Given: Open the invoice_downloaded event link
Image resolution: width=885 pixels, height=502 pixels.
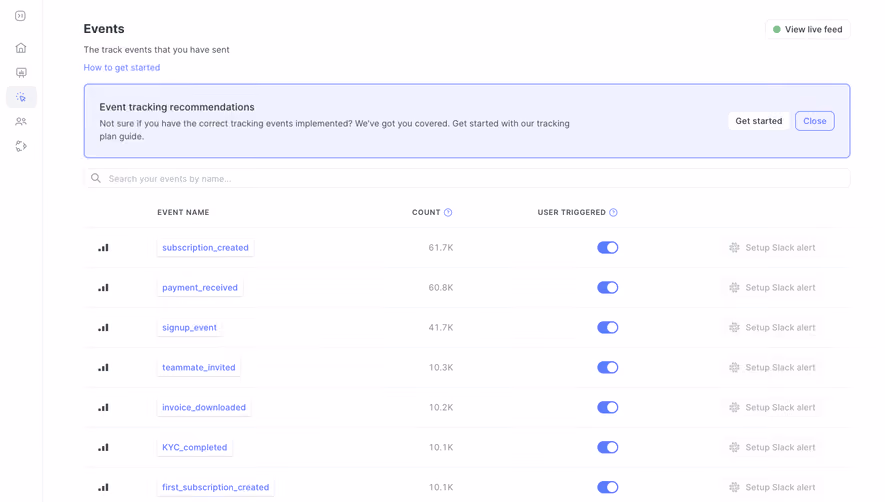Looking at the screenshot, I should click(x=204, y=407).
